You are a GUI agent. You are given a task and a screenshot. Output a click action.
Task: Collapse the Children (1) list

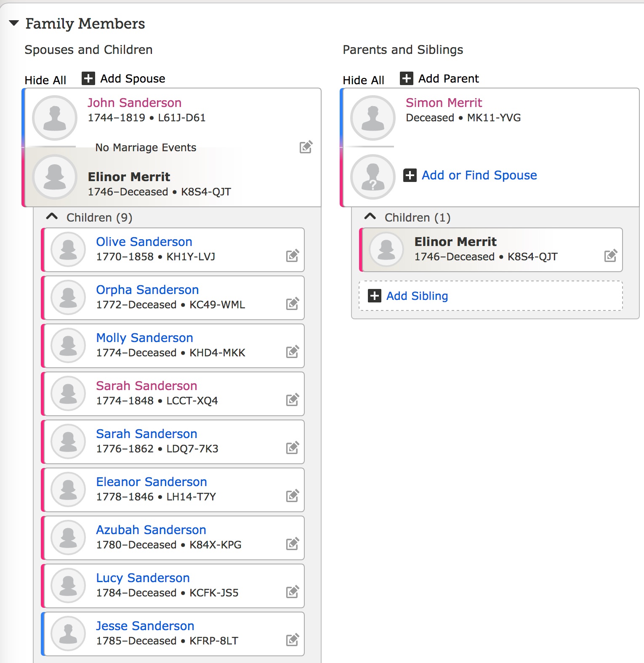click(x=370, y=217)
